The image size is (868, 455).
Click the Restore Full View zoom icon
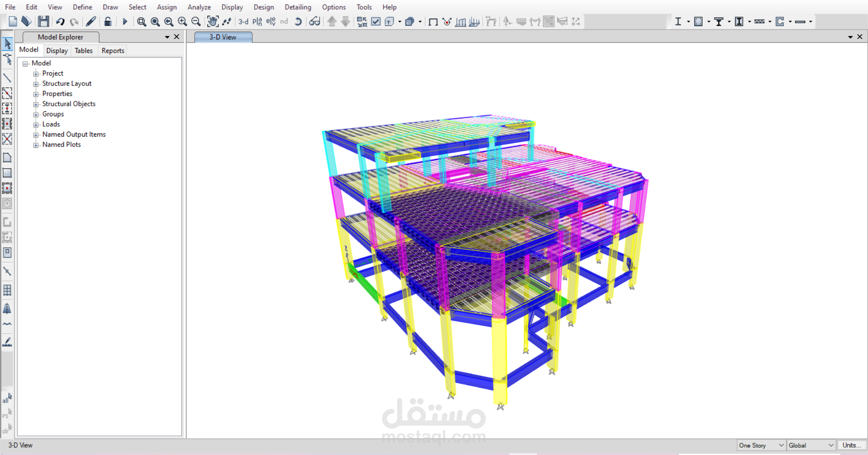(x=155, y=21)
